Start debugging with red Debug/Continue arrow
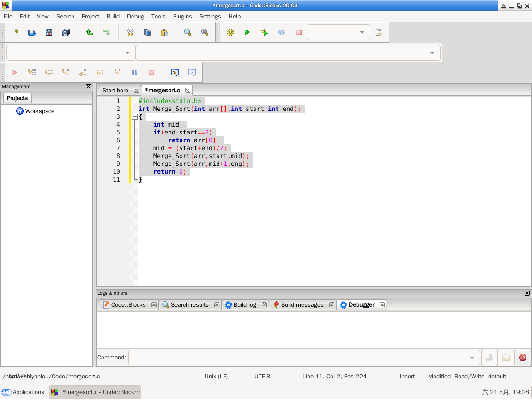 (14, 73)
